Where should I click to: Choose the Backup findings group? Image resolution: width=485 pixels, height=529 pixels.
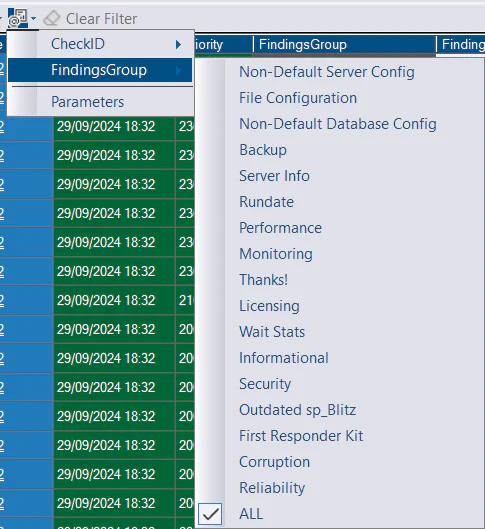263,150
